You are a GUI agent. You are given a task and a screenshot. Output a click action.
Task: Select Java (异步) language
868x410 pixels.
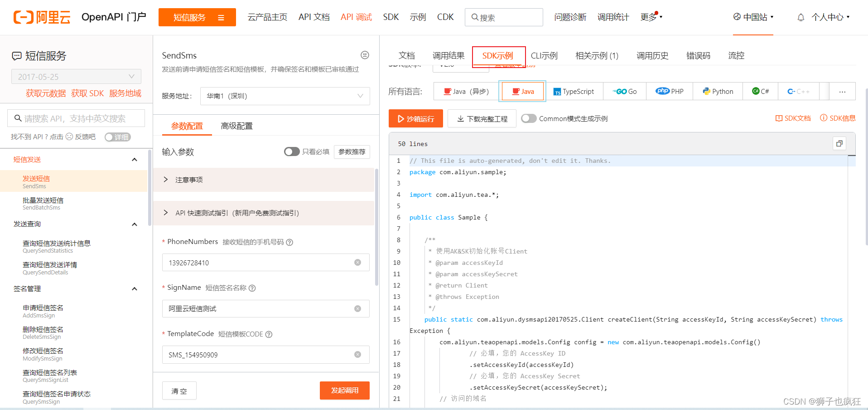point(466,91)
